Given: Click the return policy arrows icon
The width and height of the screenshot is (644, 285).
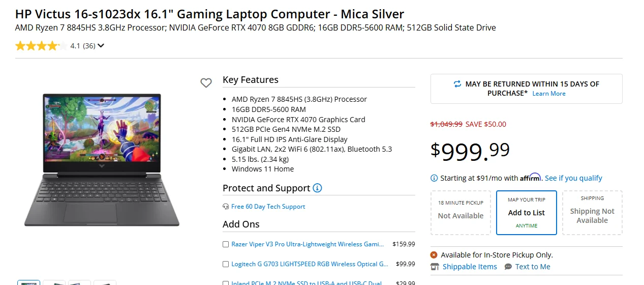Looking at the screenshot, I should pos(457,84).
